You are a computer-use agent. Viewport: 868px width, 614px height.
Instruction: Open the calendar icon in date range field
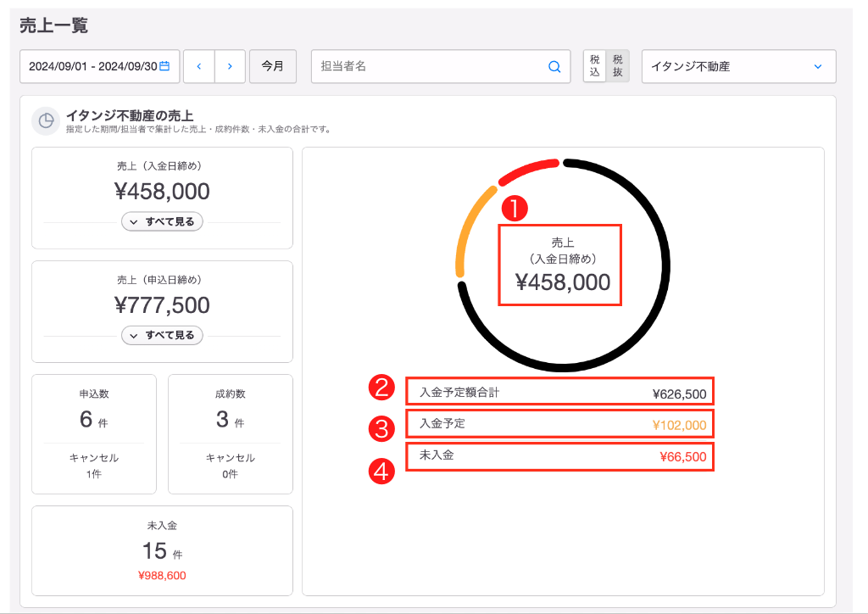point(164,66)
